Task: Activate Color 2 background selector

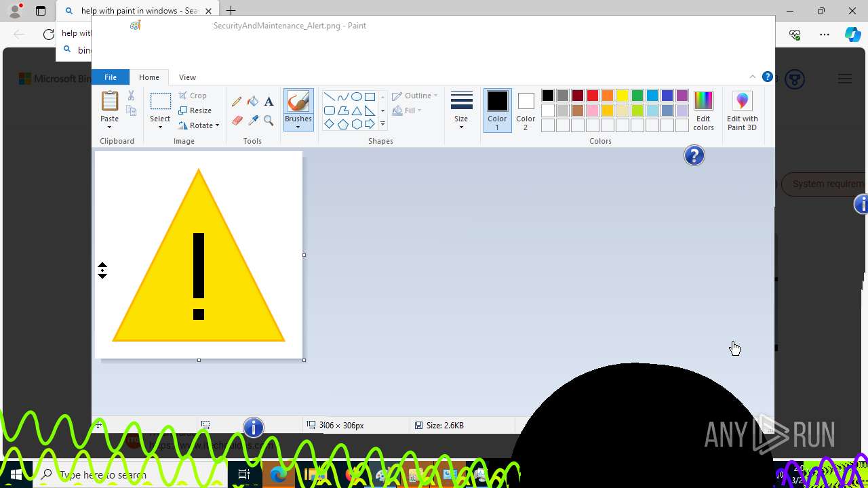Action: tap(526, 110)
